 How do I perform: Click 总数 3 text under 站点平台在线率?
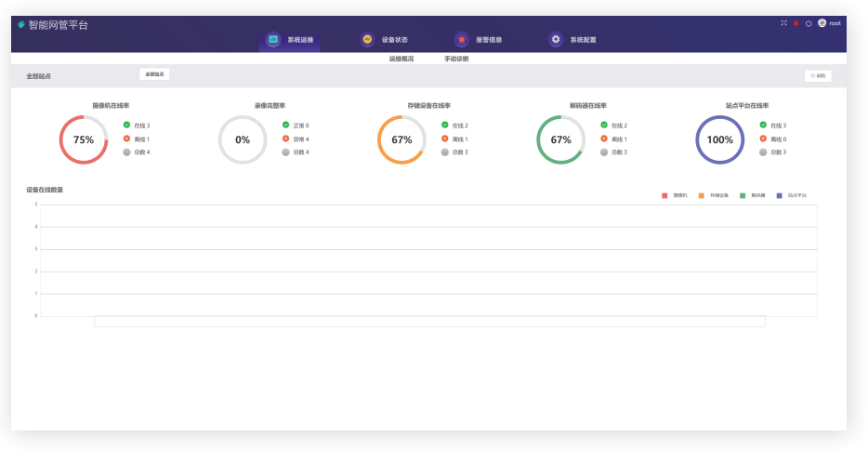(x=779, y=152)
